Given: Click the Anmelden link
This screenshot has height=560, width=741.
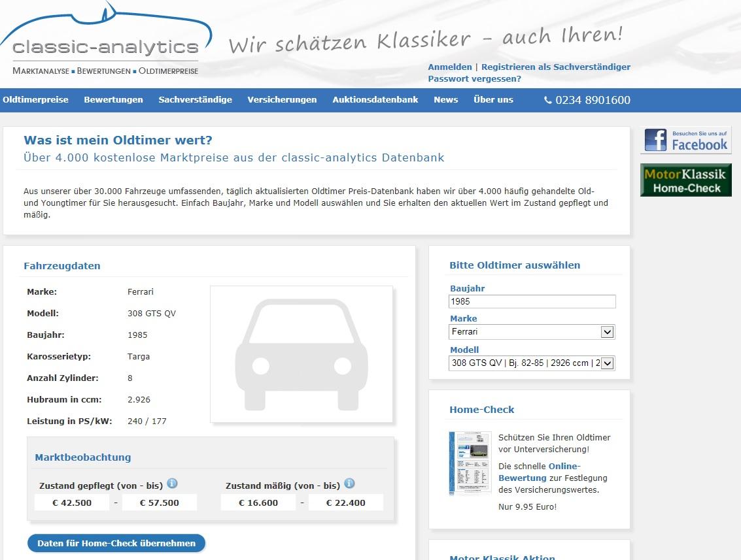Looking at the screenshot, I should (449, 67).
